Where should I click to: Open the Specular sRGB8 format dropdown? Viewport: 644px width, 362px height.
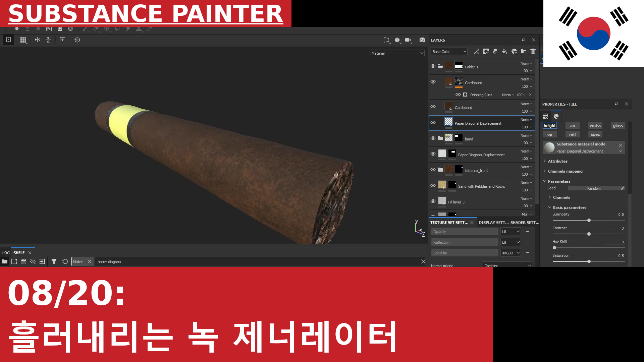(x=511, y=253)
